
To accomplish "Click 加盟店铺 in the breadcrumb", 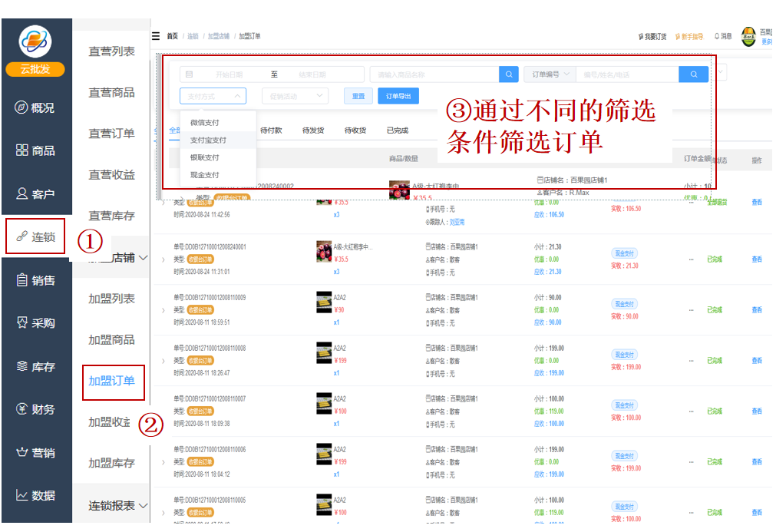I will (218, 36).
